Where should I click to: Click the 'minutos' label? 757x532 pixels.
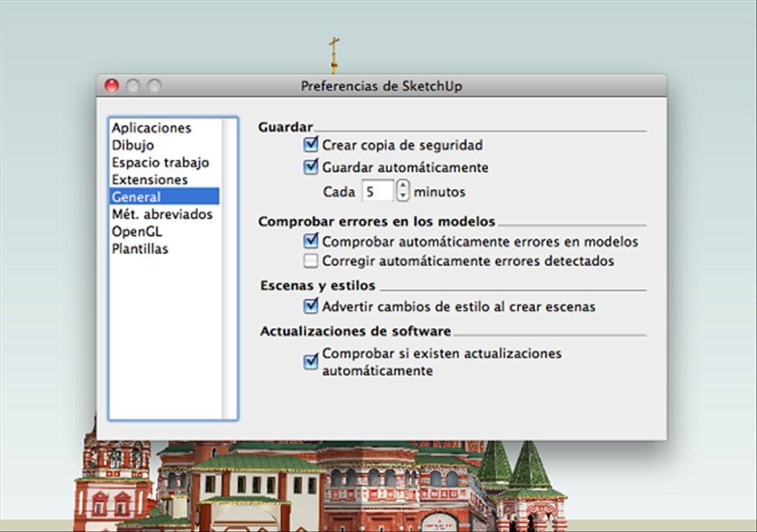click(x=439, y=192)
